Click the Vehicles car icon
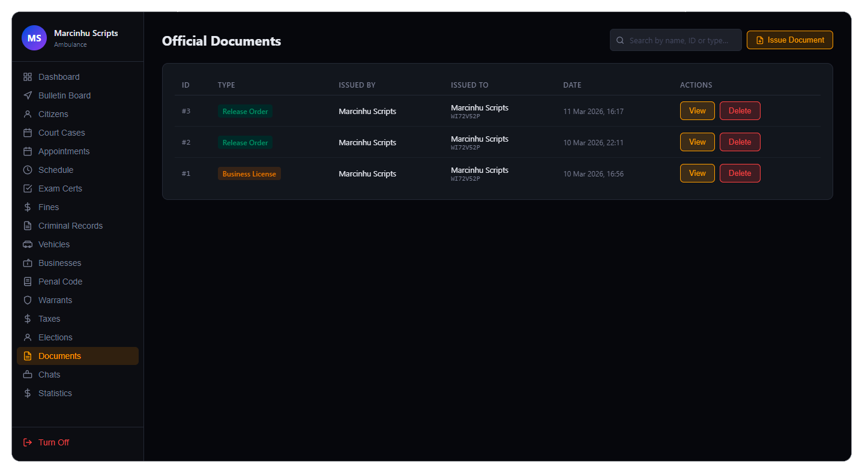The image size is (868, 473). (28, 244)
